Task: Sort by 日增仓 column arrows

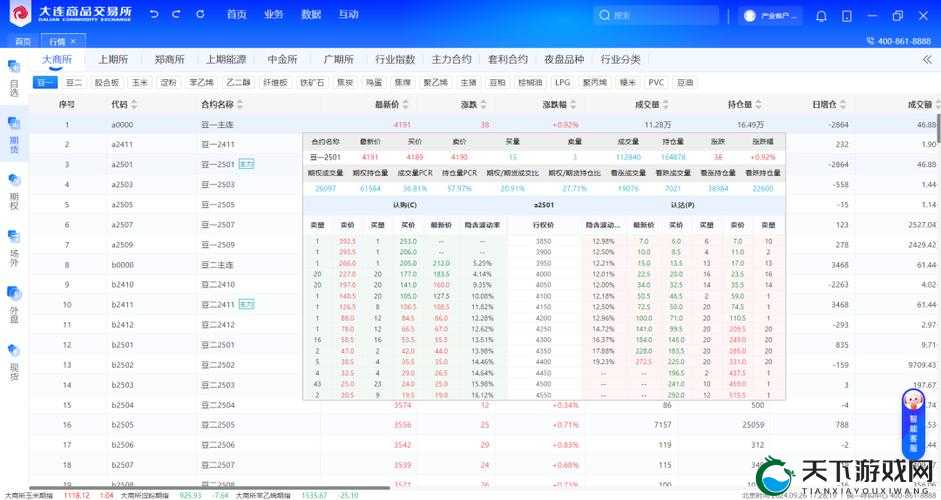Action: [x=843, y=104]
